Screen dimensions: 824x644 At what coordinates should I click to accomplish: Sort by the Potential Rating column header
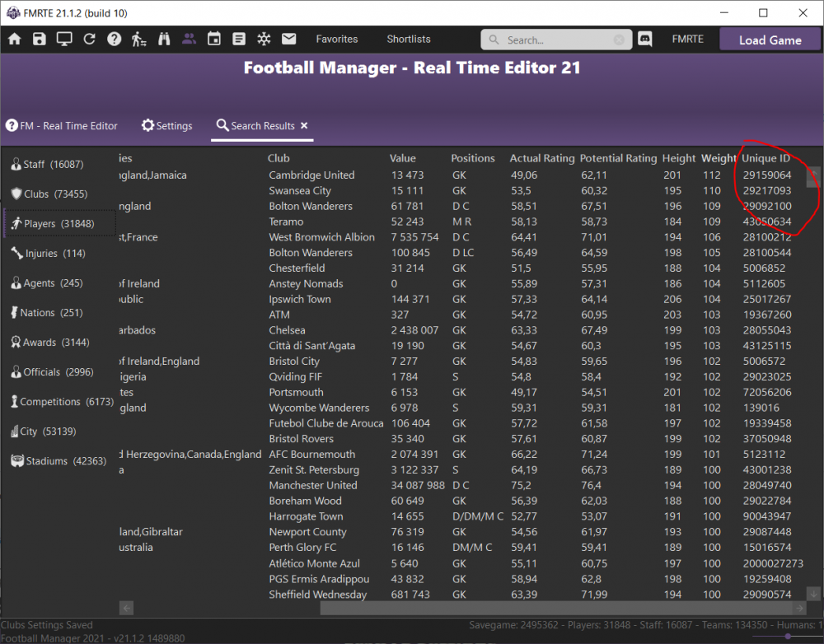(618, 158)
